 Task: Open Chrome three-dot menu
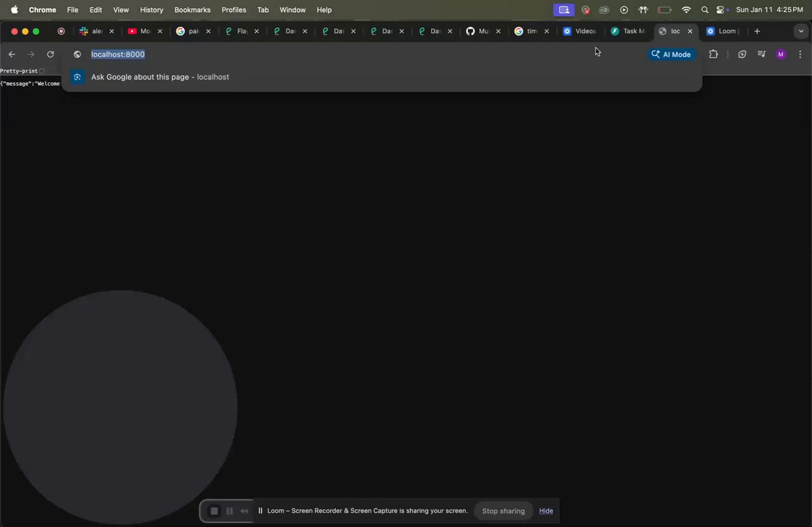click(x=800, y=55)
